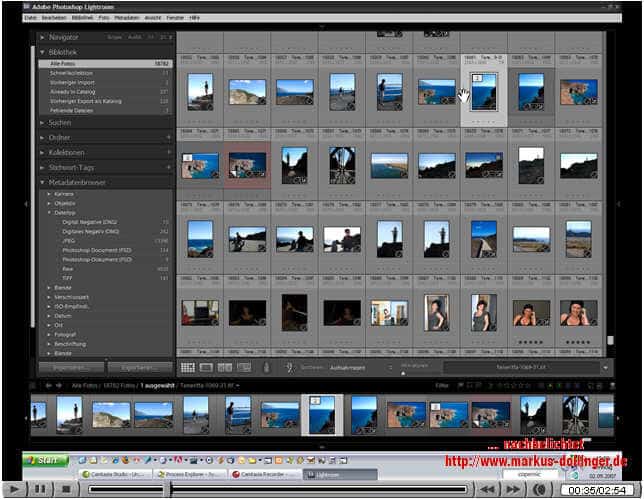Image resolution: width=644 pixels, height=499 pixels.
Task: Expand the Kollektionen panel
Action: [x=43, y=152]
